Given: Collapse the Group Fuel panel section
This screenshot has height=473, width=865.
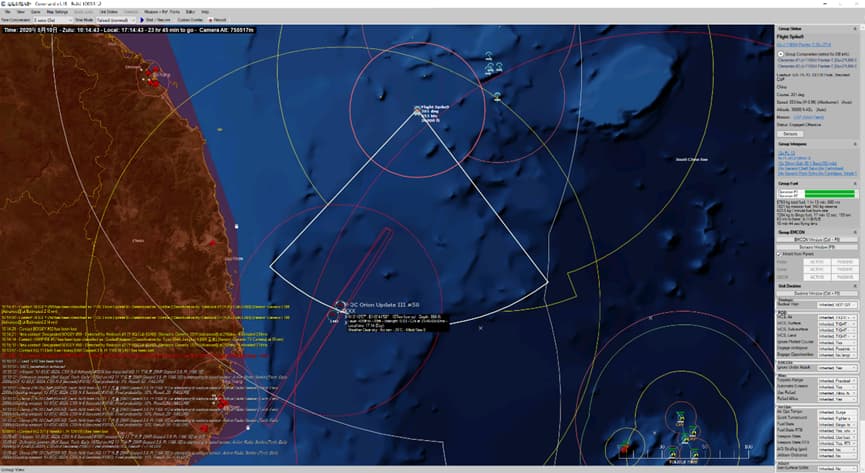Looking at the screenshot, I should [x=855, y=183].
